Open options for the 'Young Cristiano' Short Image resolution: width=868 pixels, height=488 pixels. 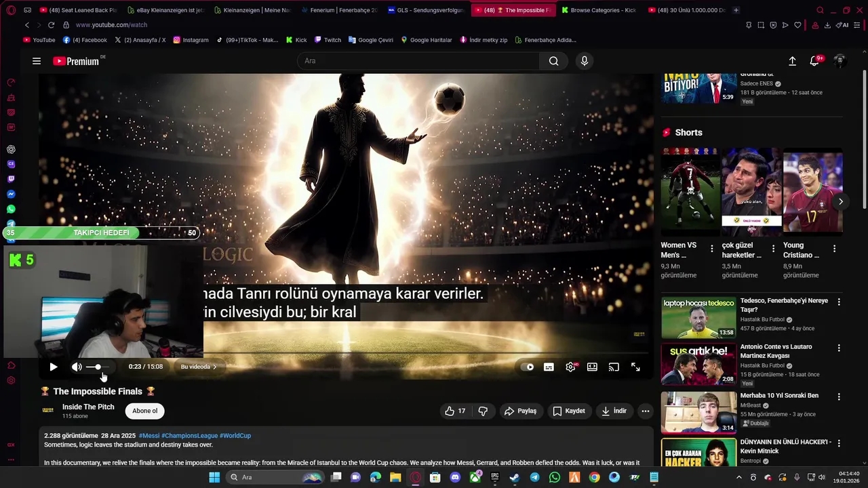click(834, 249)
